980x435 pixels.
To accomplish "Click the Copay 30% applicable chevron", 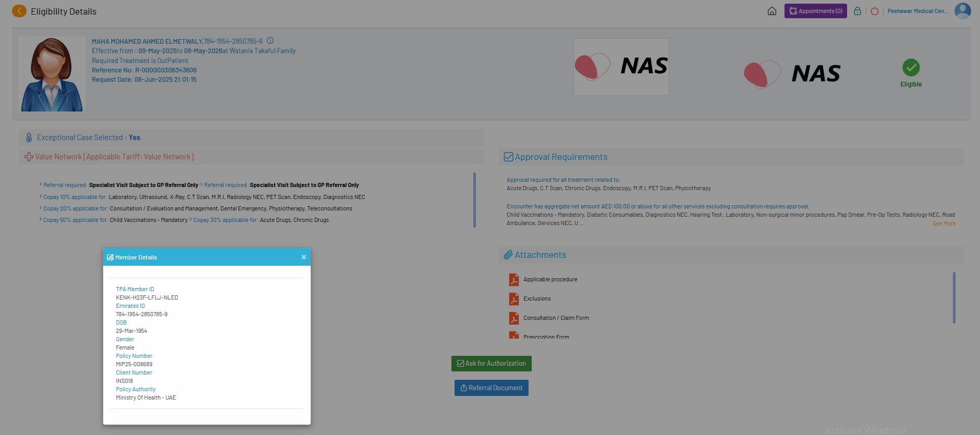I will coord(191,219).
